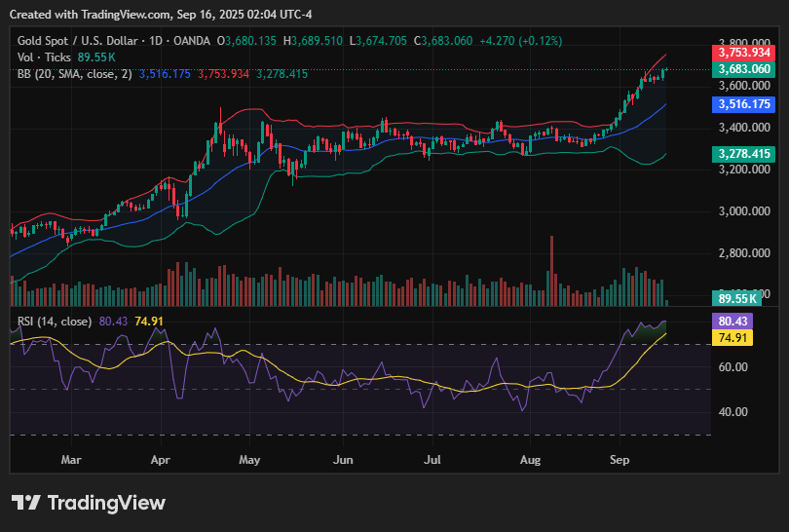Click the Created with TradingView.com header text
The height and width of the screenshot is (532, 789).
point(161,15)
